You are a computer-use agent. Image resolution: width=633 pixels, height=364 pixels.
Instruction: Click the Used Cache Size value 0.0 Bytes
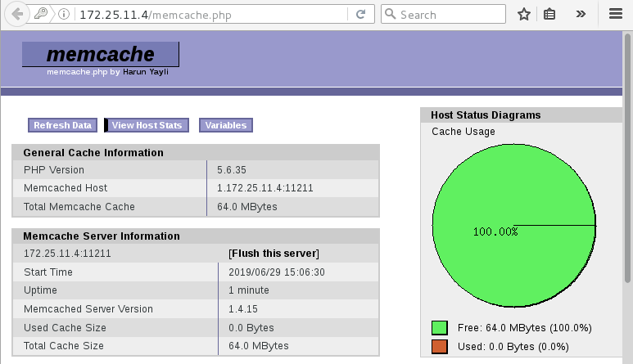(251, 328)
